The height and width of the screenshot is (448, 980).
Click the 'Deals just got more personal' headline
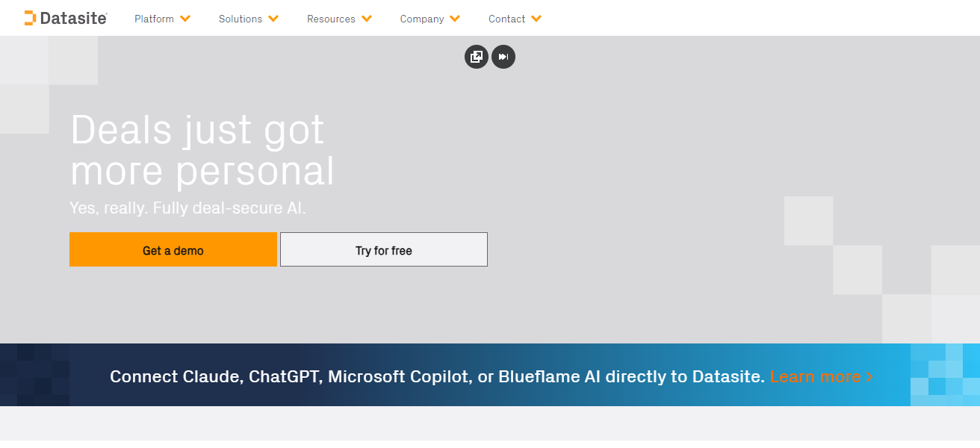point(202,150)
